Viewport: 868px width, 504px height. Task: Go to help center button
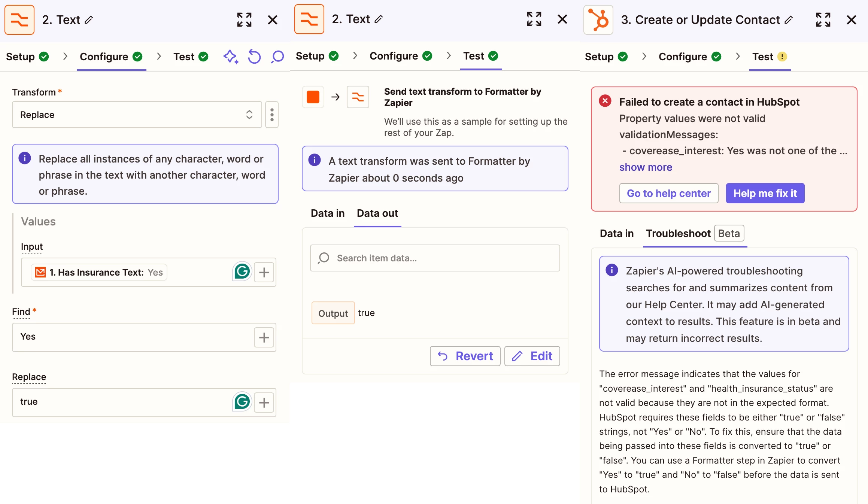click(x=668, y=193)
